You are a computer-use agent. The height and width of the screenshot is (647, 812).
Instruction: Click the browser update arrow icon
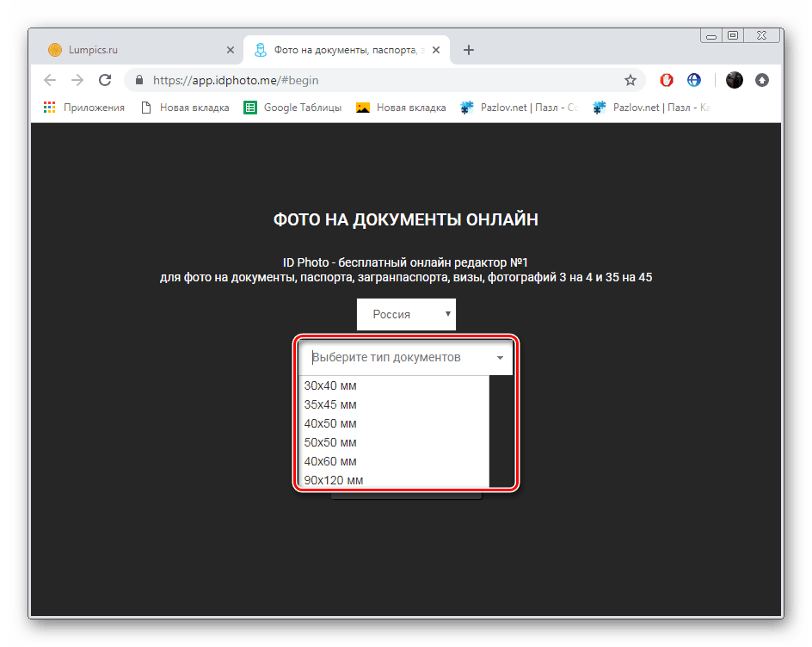pos(762,80)
